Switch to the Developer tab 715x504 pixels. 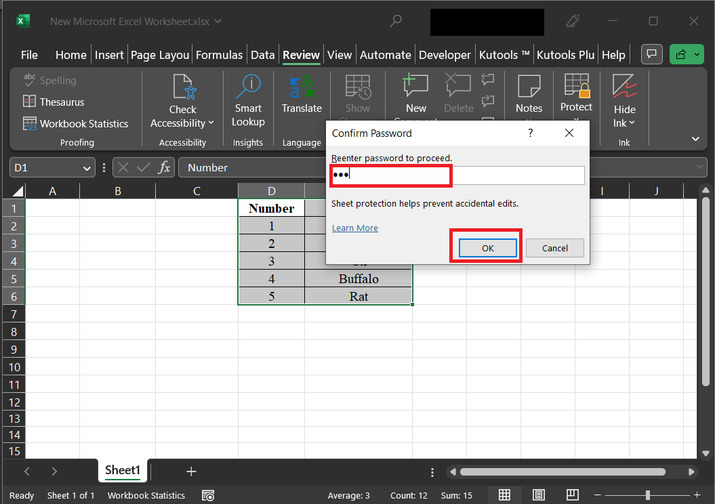pos(444,55)
